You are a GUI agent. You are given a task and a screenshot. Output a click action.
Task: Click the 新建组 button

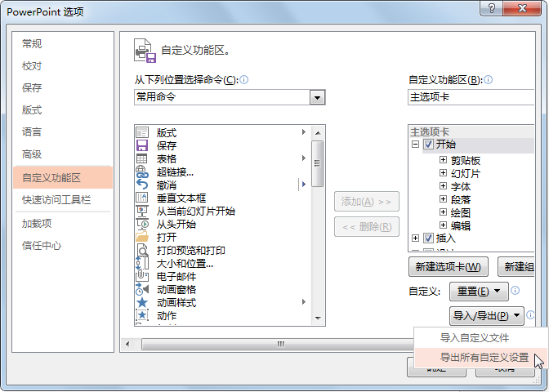click(516, 267)
